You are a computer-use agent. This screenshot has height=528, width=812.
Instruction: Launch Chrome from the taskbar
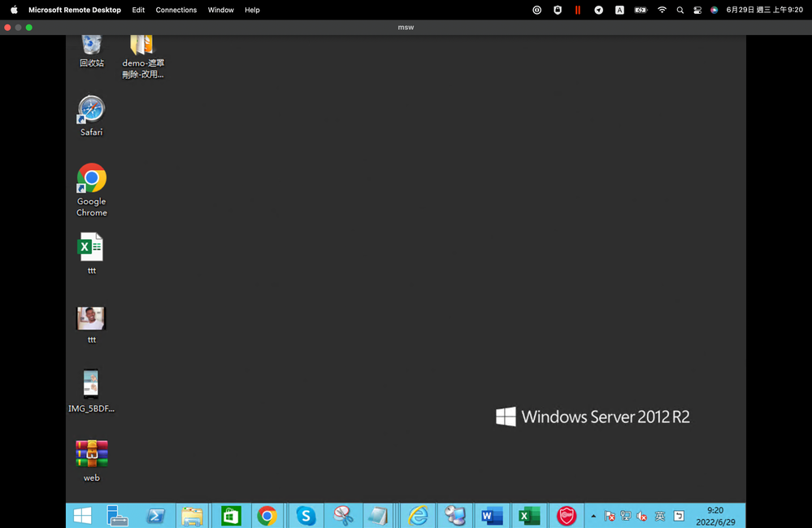267,516
